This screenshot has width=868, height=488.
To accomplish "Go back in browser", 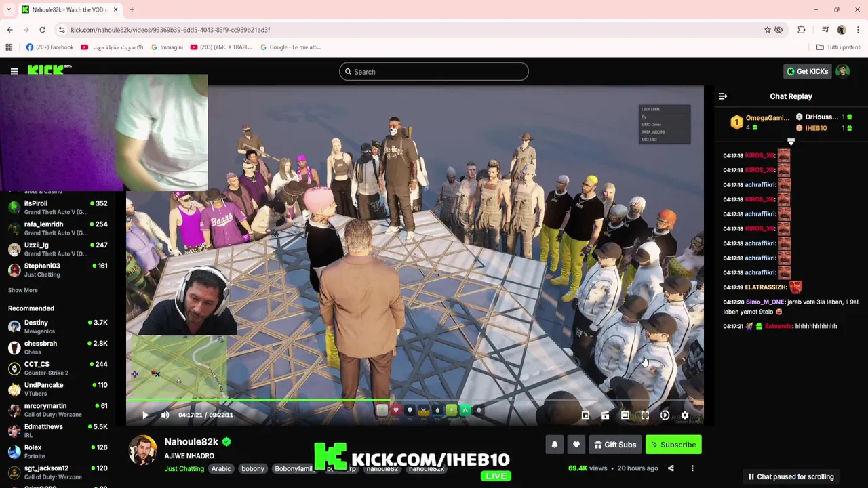I will (x=9, y=30).
